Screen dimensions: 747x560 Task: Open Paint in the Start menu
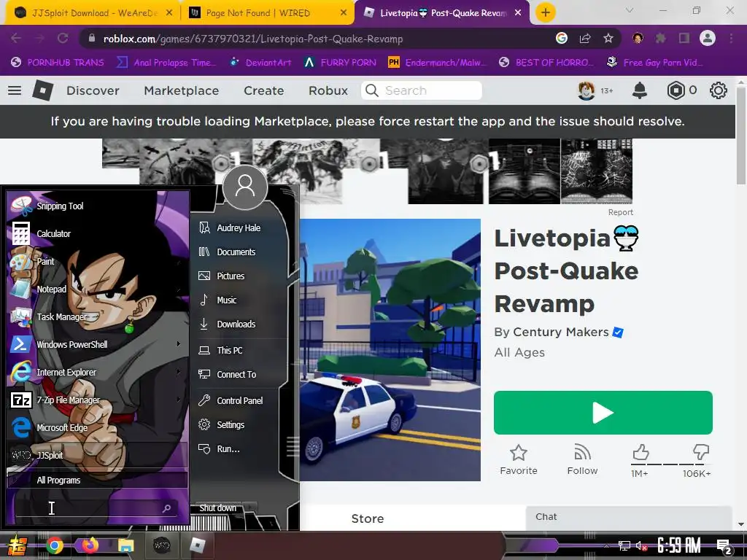(x=98, y=262)
